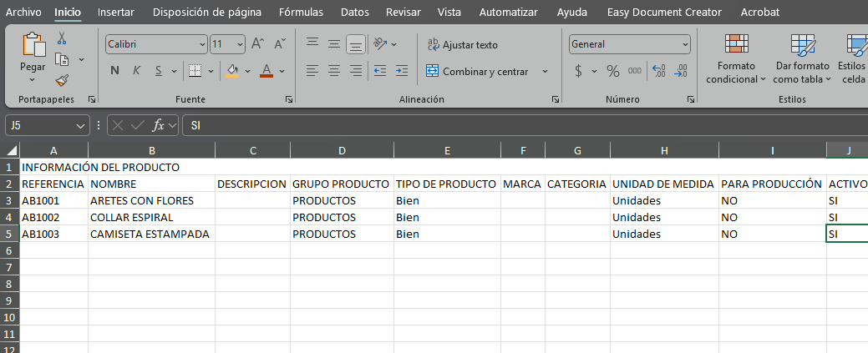Expand borders dropdown arrow

pos(211,72)
